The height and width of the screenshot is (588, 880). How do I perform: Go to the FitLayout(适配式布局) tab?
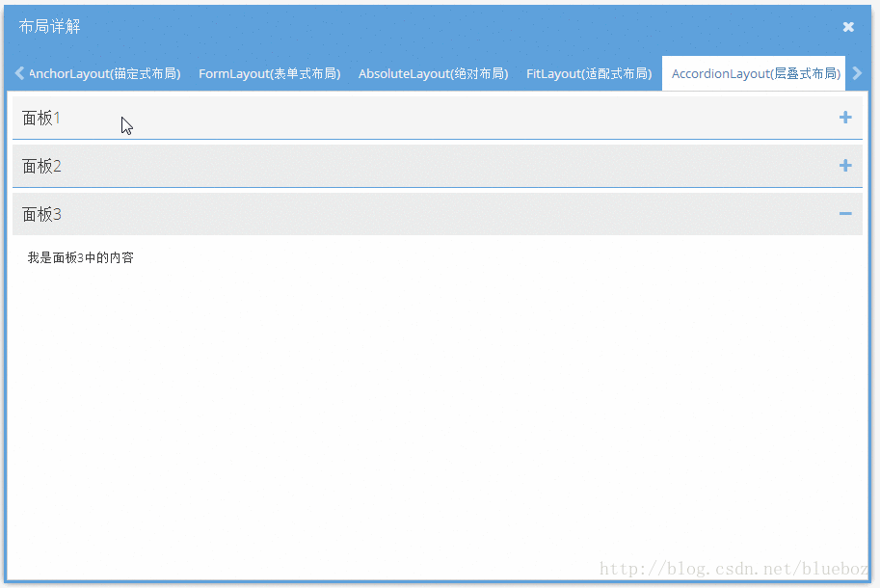[x=589, y=73]
